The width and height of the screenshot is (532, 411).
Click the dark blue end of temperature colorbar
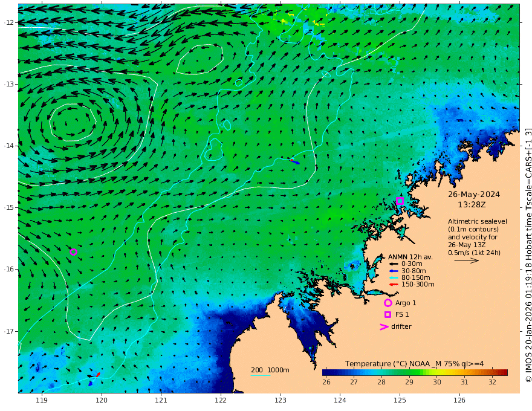(x=326, y=372)
